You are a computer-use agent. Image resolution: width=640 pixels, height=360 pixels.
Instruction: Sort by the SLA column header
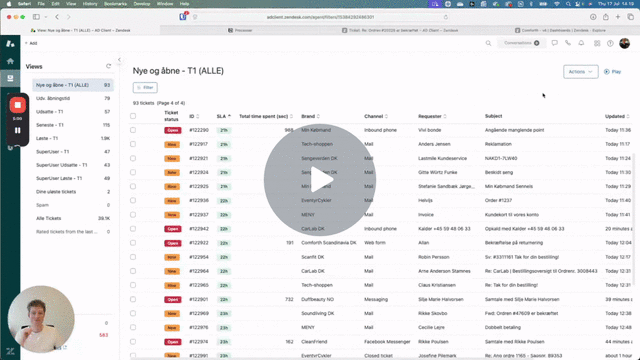[223, 116]
